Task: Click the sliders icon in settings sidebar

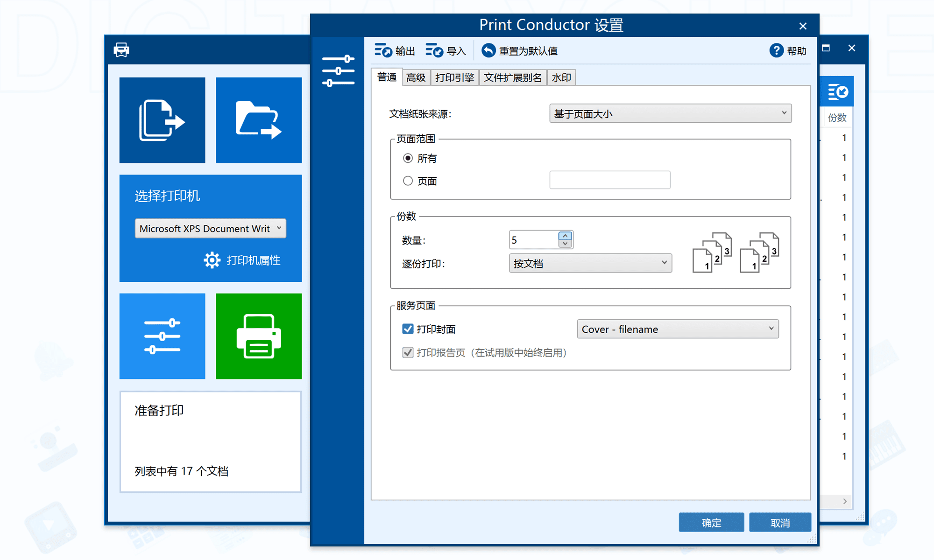Action: click(338, 71)
